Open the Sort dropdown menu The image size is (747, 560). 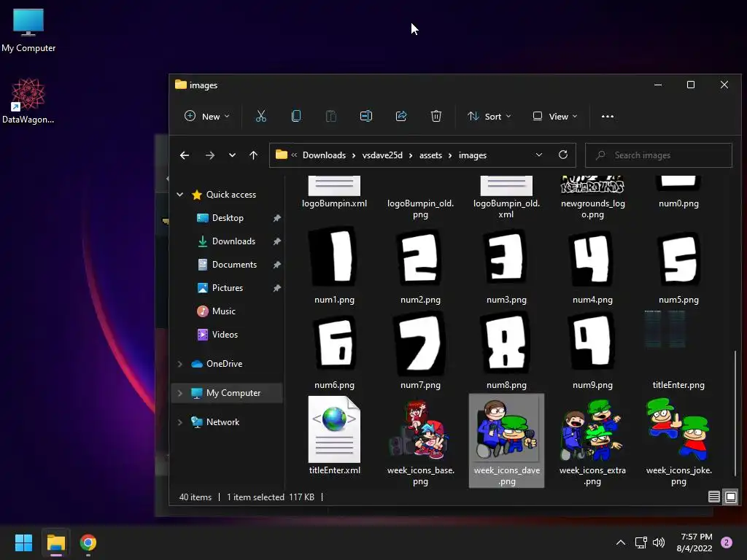[489, 116]
